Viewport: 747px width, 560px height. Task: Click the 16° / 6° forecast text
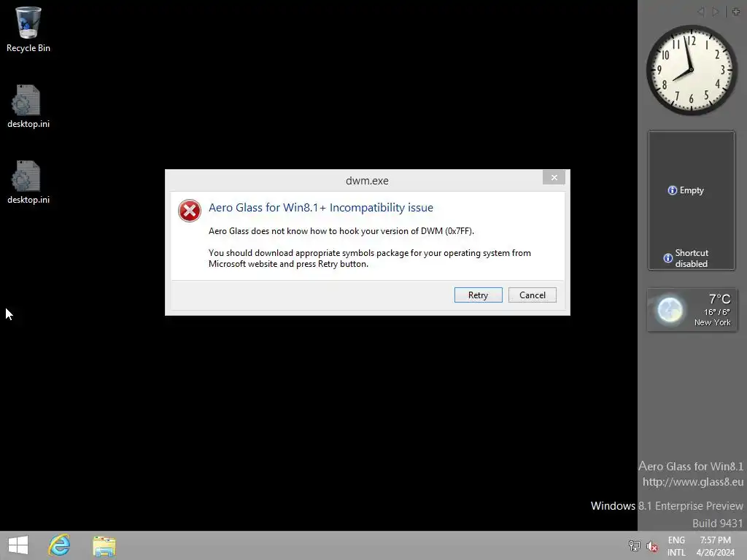point(717,312)
